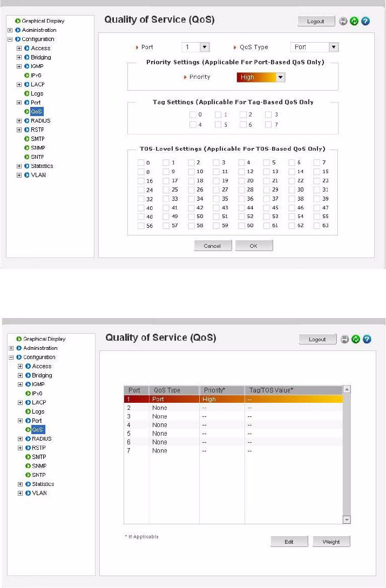Click SNTP green icon in bottom tree

[28, 475]
